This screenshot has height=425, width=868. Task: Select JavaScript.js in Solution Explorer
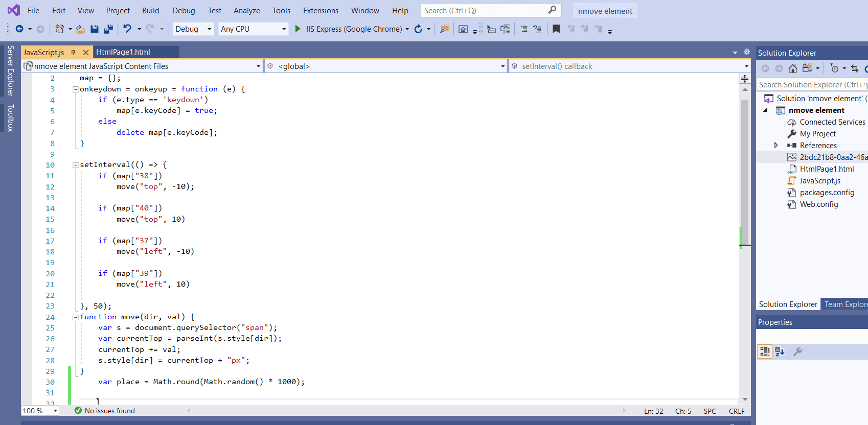pyautogui.click(x=820, y=181)
